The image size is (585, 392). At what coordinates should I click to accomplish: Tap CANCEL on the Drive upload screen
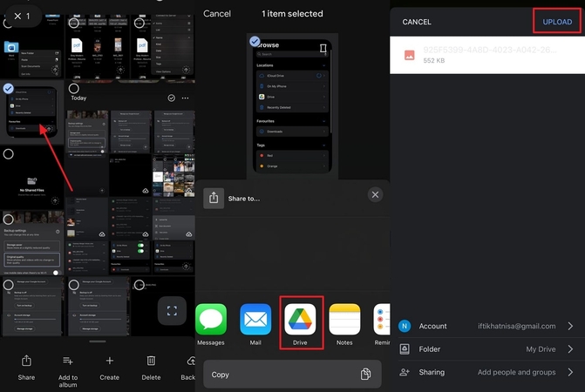pos(417,22)
